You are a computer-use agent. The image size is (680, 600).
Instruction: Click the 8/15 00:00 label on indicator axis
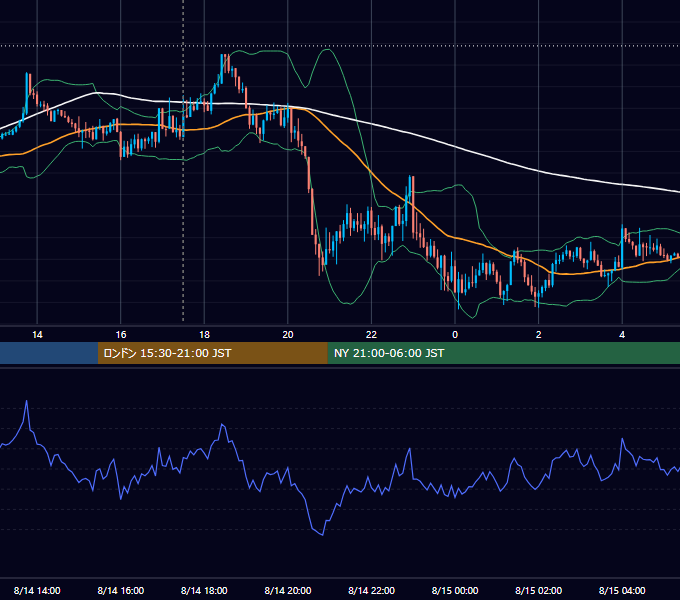[455, 590]
